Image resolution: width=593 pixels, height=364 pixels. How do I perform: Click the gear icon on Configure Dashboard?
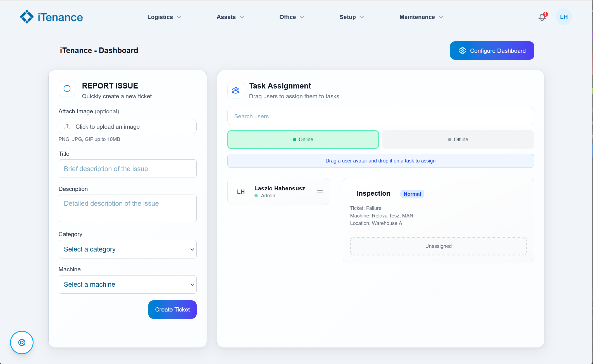click(463, 51)
